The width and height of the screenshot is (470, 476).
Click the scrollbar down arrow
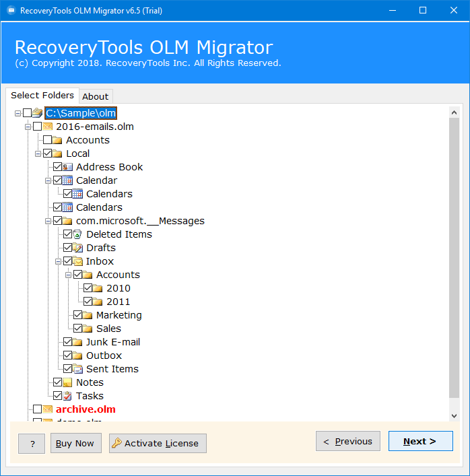455,416
